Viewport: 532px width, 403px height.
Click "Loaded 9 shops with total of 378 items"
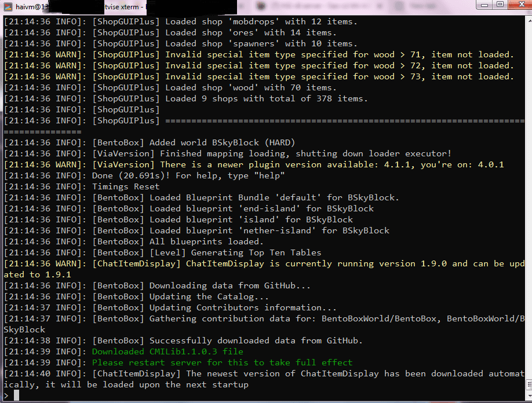(x=185, y=98)
